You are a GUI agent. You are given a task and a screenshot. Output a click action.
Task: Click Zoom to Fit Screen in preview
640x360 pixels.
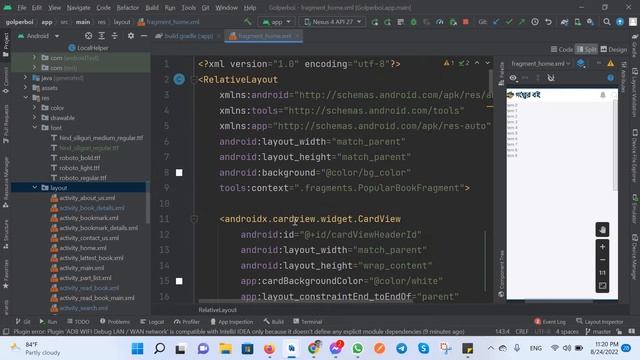[602, 286]
